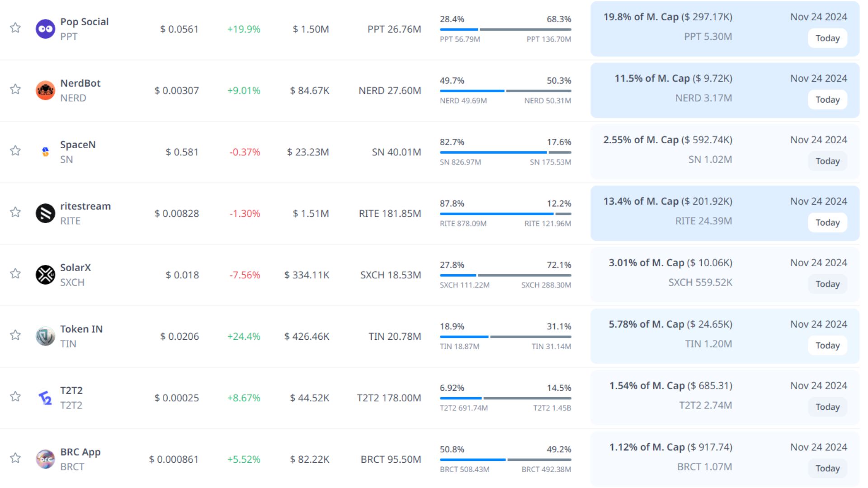Click SpaceN unlock progress bar
Image resolution: width=868 pixels, height=488 pixels.
(x=505, y=152)
